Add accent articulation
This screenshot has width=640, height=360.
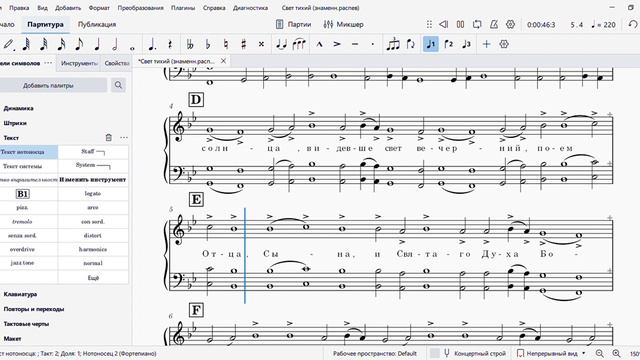pyautogui.click(x=337, y=44)
